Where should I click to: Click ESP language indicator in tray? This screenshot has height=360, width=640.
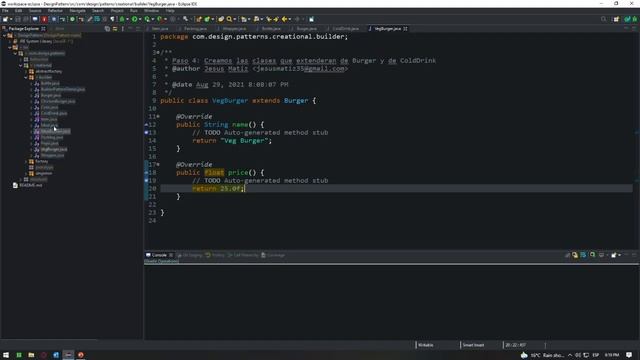[596, 355]
